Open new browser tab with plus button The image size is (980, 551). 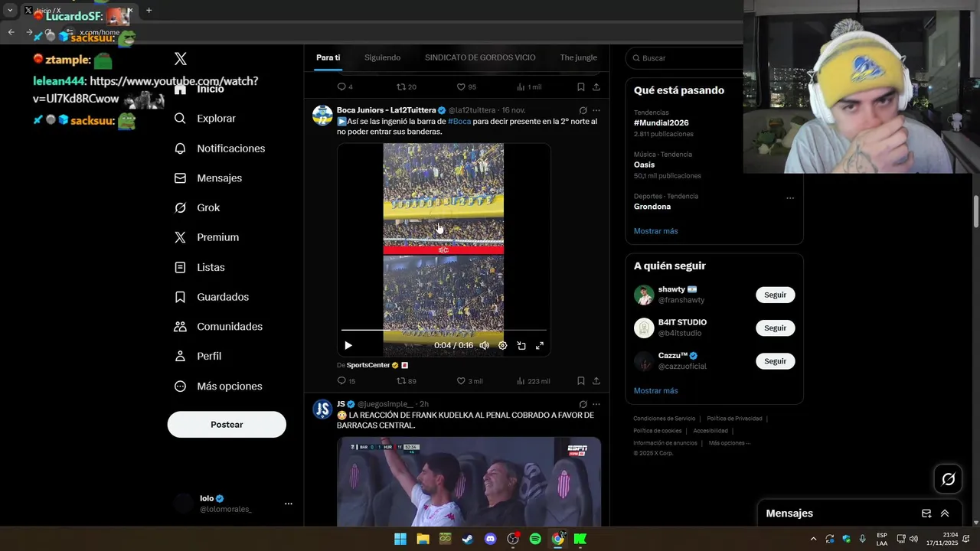click(149, 11)
